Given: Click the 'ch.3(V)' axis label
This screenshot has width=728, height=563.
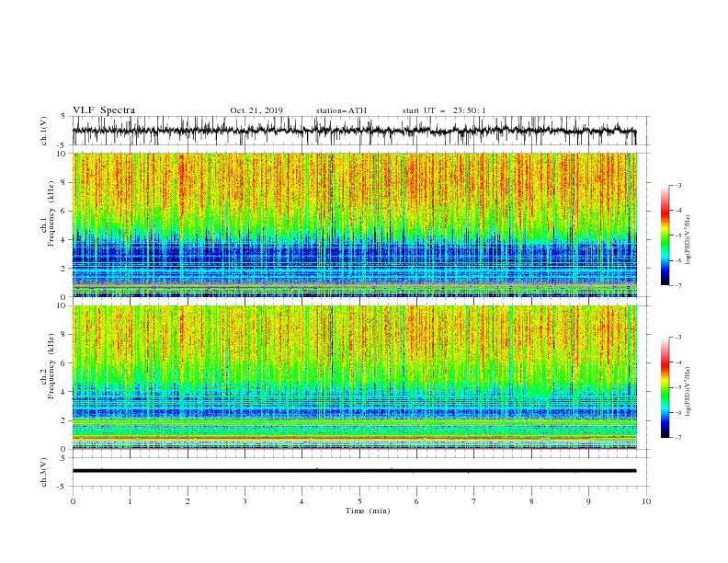Looking at the screenshot, I should coord(44,472).
